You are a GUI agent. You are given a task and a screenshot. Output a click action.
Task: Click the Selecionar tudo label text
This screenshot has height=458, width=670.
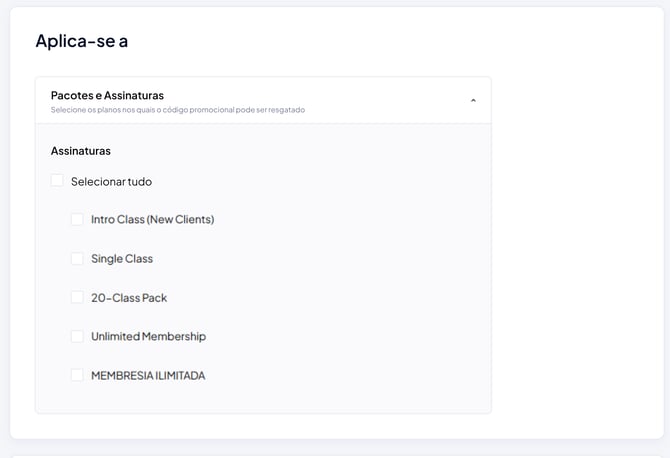pos(112,182)
